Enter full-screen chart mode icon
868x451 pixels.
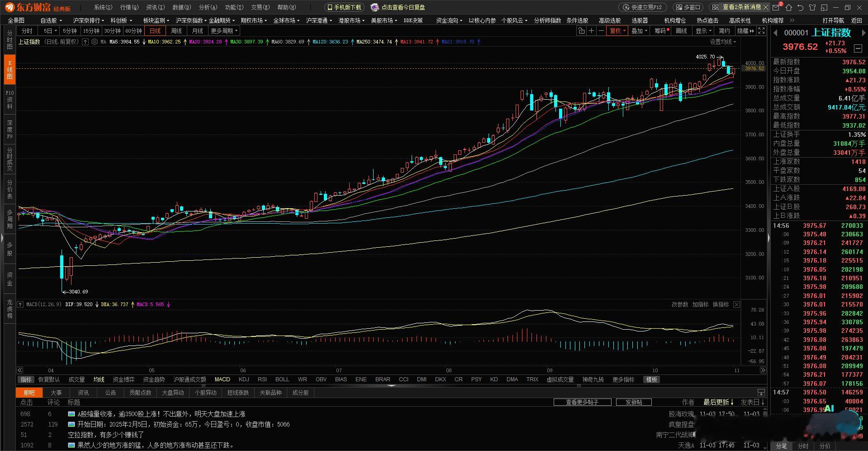[x=762, y=31]
